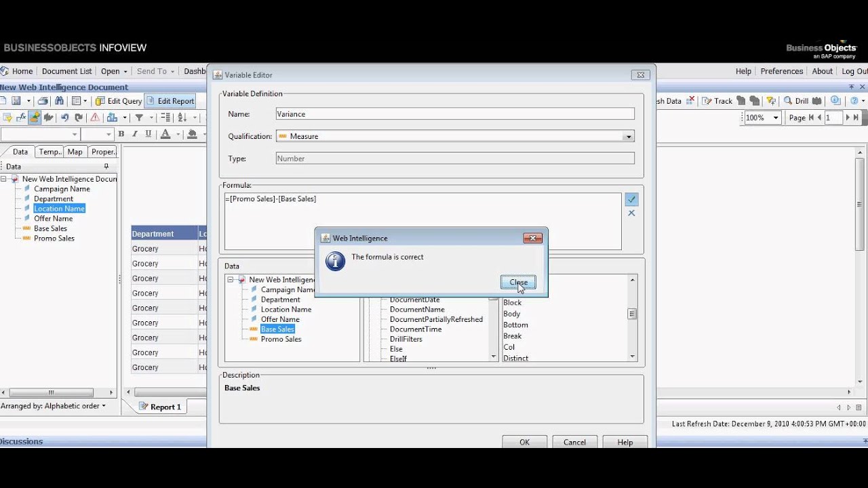Click the A-Z sort icon

coord(182,117)
